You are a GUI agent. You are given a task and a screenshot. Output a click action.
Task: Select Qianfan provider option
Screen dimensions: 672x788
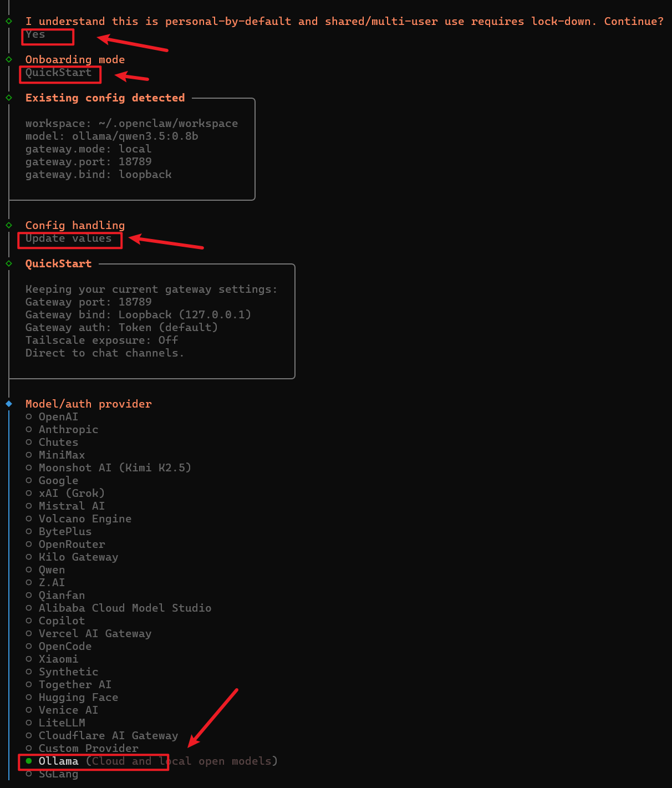point(55,595)
